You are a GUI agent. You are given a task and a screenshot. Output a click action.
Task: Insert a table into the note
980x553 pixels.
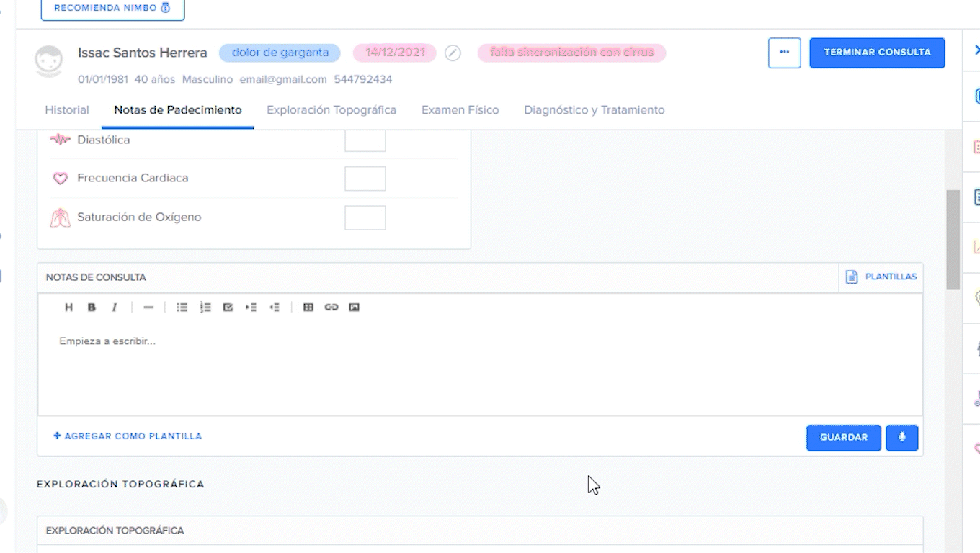click(x=308, y=307)
